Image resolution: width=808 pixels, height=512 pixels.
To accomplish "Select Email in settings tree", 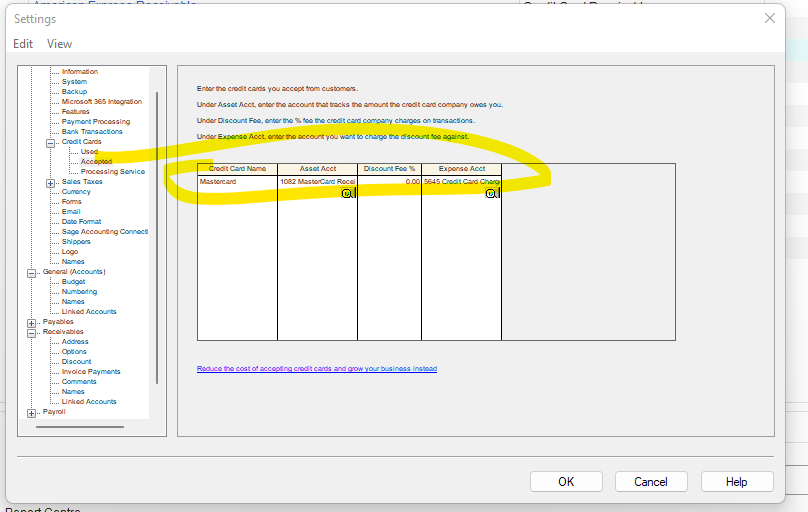I will pyautogui.click(x=71, y=212).
